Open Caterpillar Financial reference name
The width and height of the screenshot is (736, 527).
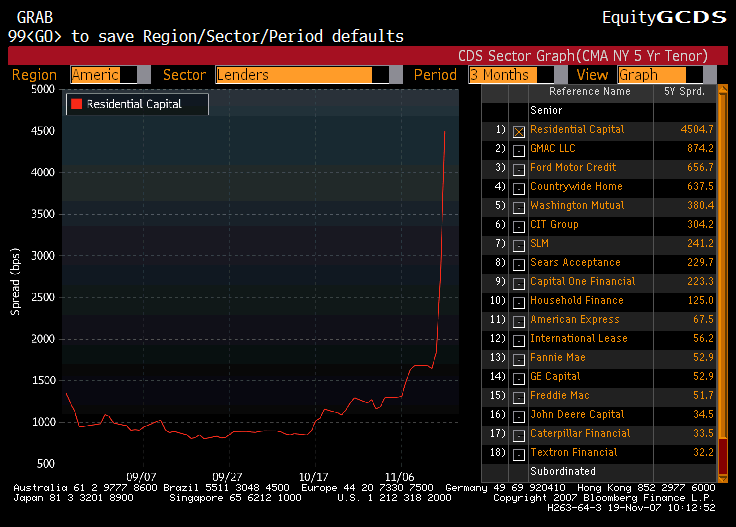[580, 434]
